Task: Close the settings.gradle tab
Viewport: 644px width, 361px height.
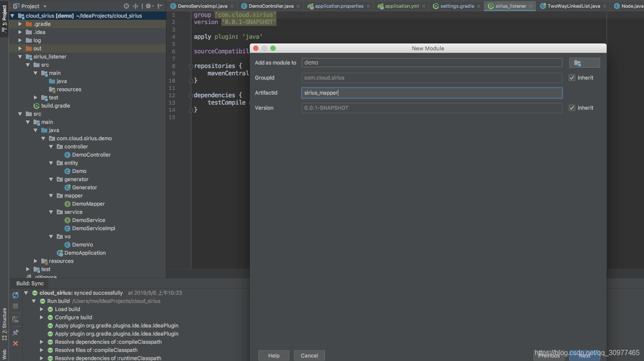Action: (x=479, y=6)
